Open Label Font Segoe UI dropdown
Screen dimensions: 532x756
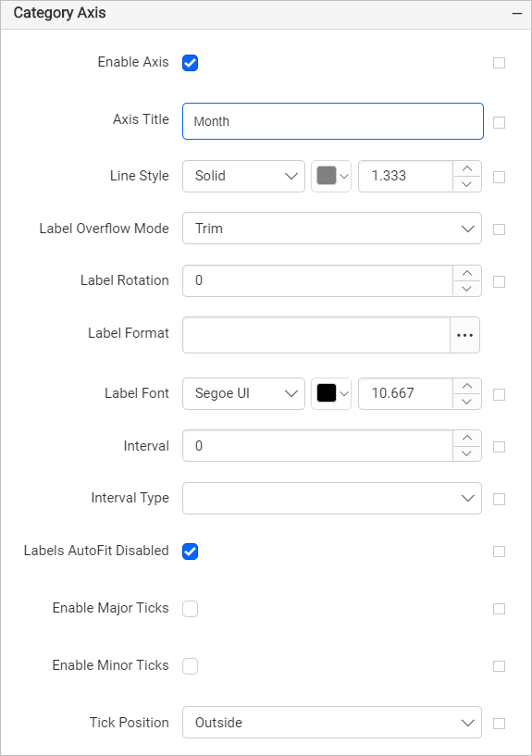coord(244,393)
